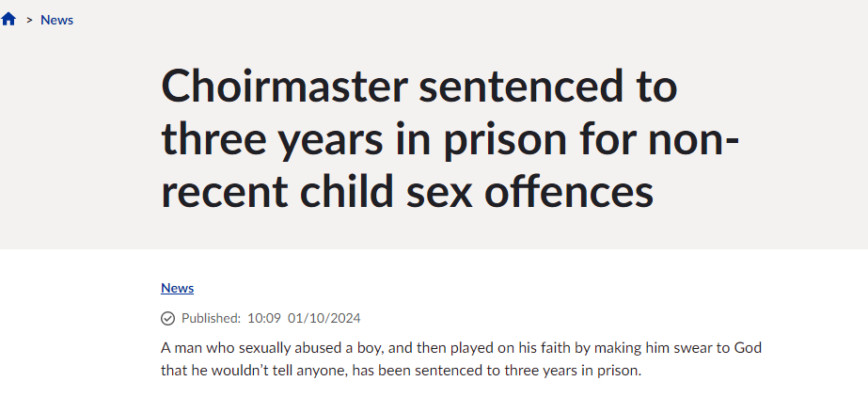This screenshot has height=413, width=868.
Task: Click "A man who" starting the article paragraph
Action: point(195,348)
